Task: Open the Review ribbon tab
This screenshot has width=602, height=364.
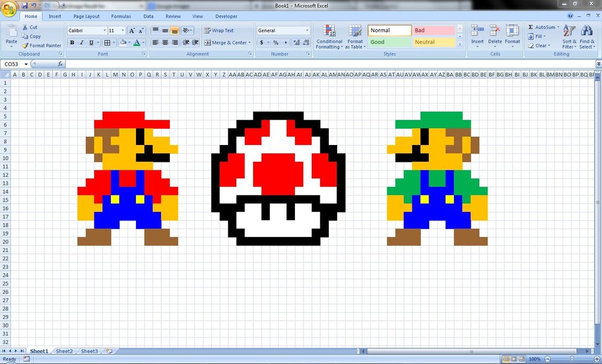Action: pos(173,16)
